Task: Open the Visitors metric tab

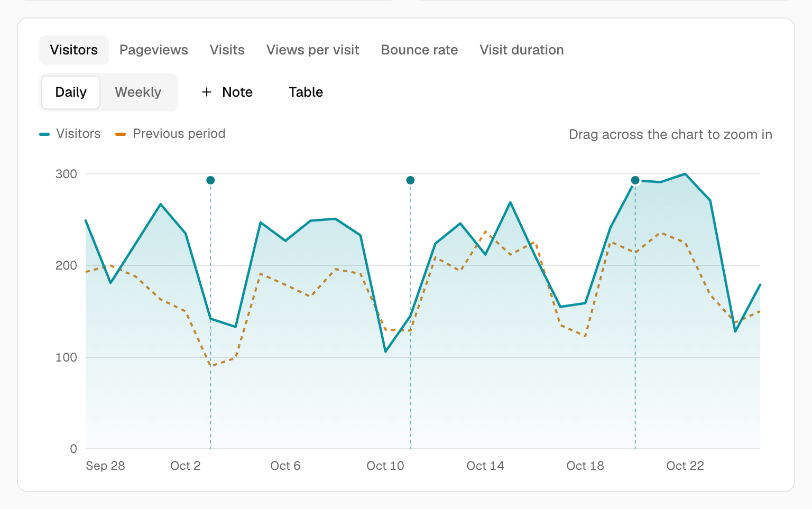Action: [x=74, y=50]
